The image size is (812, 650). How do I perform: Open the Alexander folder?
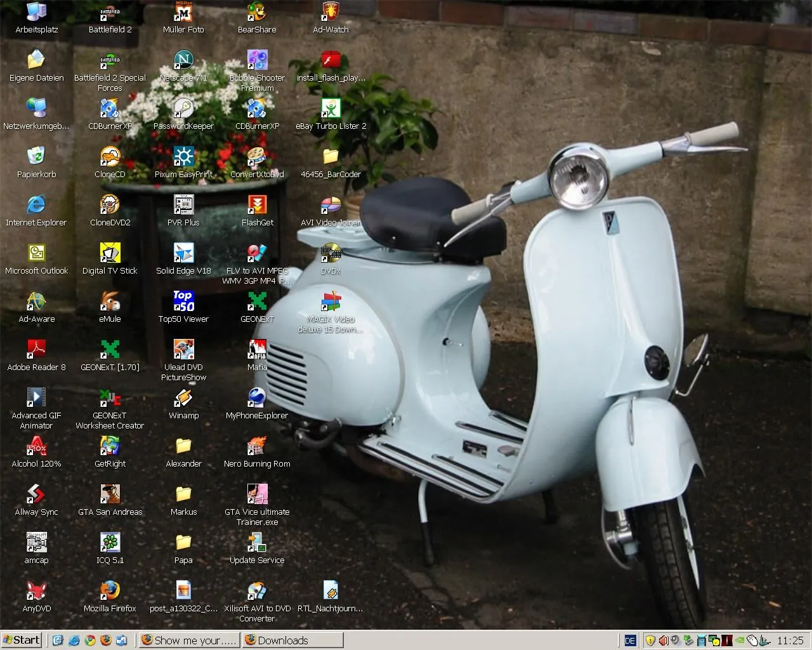(x=183, y=446)
